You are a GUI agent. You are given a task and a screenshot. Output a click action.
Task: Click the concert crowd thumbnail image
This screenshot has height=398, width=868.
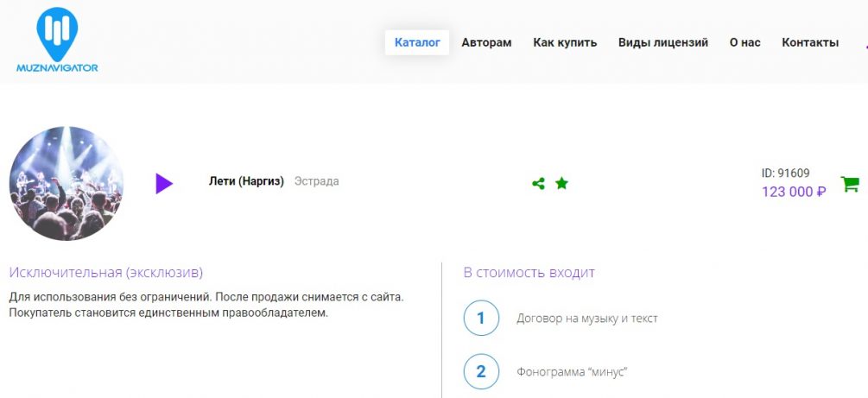67,183
